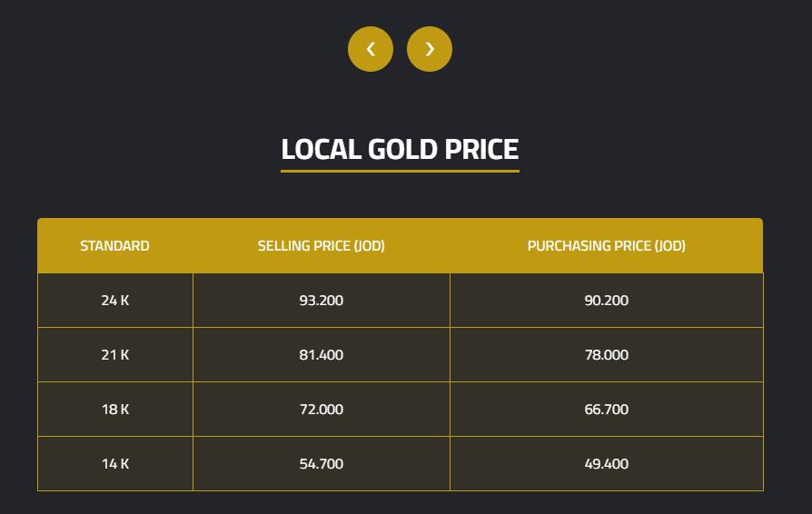Pick the 66.700 purchasing price cell
Screen dimensions: 812x514
(606, 410)
